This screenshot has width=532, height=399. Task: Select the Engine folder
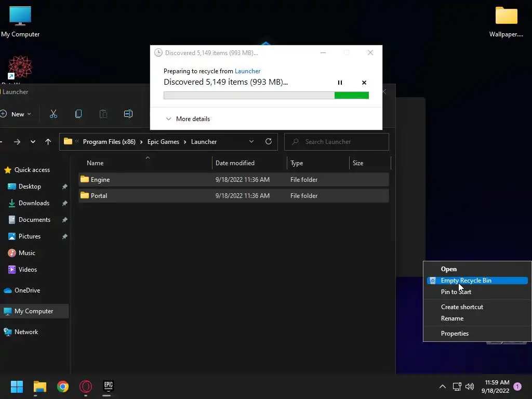click(x=234, y=179)
